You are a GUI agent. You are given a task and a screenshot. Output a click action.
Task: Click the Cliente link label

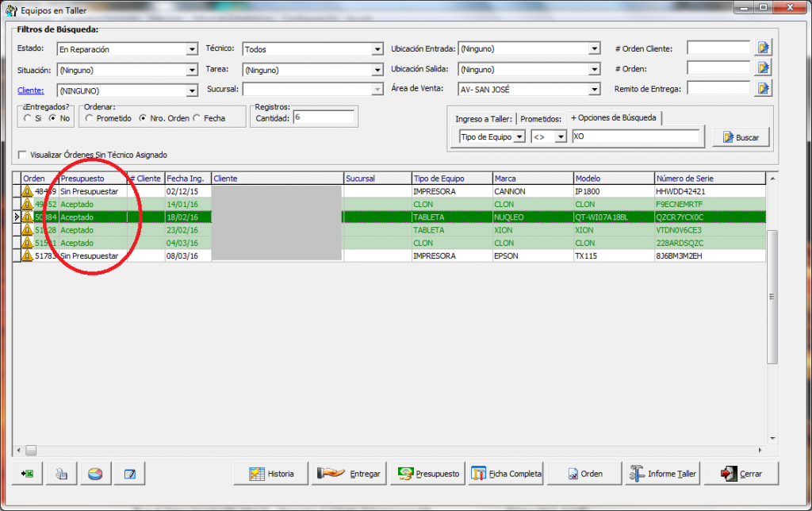30,90
